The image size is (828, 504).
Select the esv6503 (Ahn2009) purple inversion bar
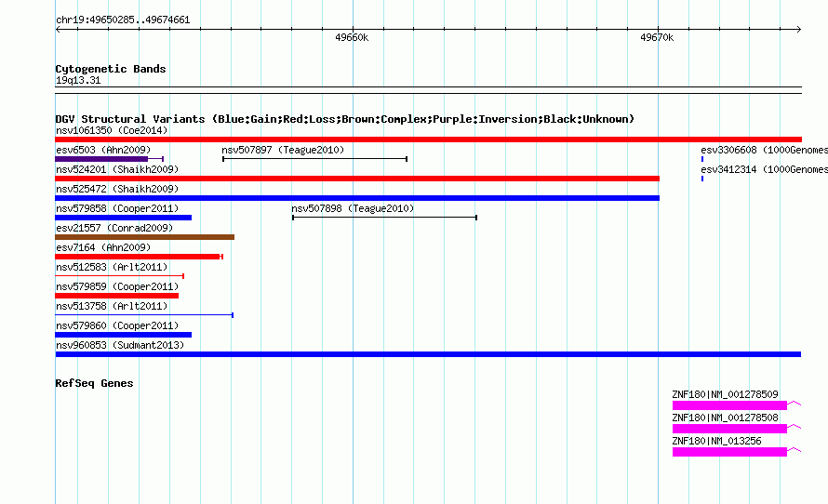click(x=109, y=159)
